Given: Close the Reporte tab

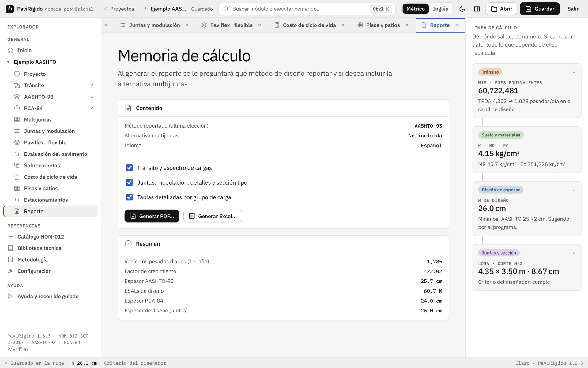Looking at the screenshot, I should point(457,25).
